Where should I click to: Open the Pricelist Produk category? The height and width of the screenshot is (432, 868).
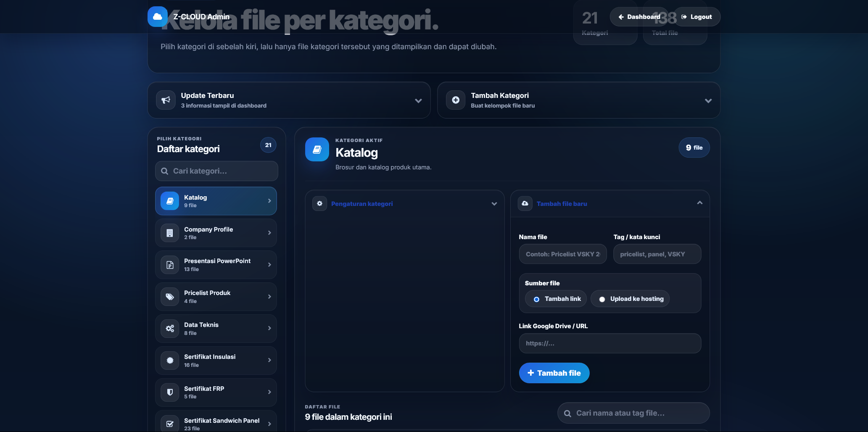coord(216,297)
